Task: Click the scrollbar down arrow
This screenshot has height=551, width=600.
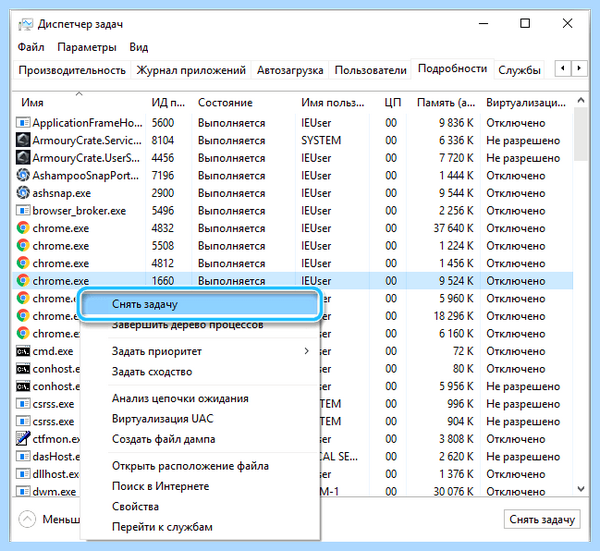Action: 581,489
